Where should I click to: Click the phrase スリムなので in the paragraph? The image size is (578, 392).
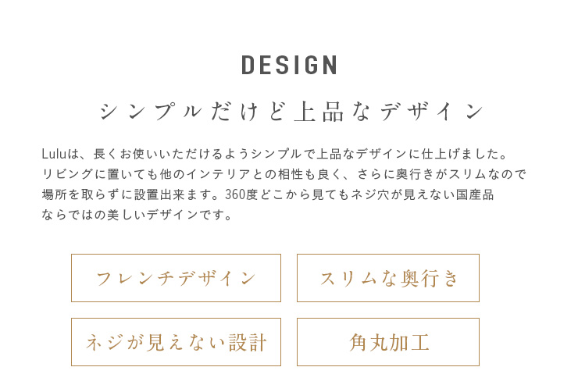[487, 174]
